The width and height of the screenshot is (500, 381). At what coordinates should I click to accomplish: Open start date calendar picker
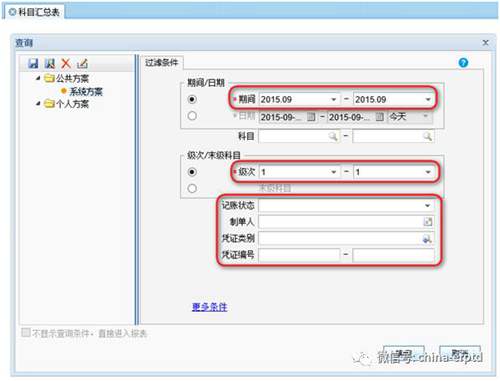311,117
